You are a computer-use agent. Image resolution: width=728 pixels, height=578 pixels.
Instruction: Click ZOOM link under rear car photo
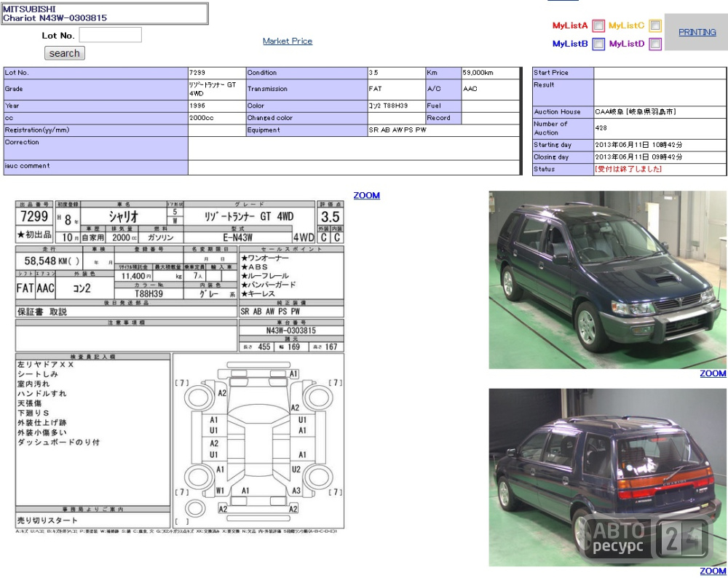click(x=713, y=571)
